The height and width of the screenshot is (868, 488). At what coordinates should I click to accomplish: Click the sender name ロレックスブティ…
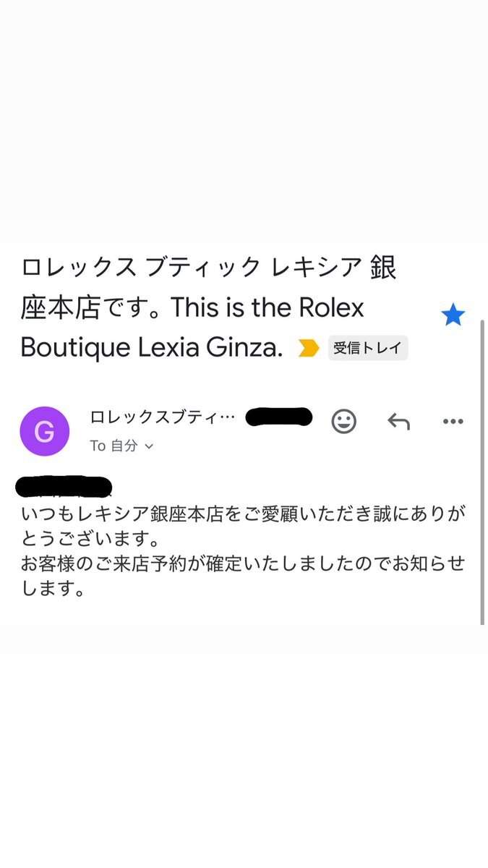(x=163, y=417)
